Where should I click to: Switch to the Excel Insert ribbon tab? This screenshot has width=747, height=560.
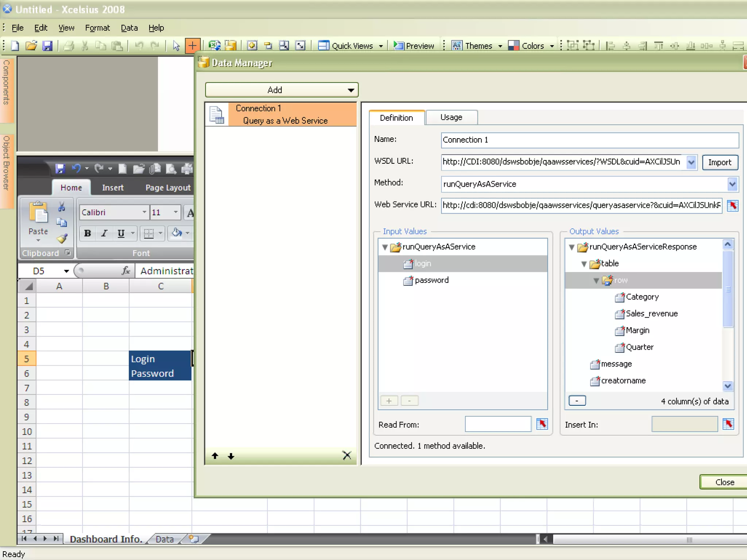(113, 187)
